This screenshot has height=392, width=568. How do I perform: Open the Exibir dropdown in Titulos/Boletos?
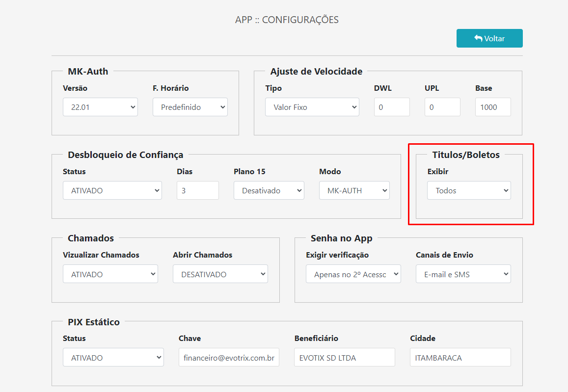468,190
